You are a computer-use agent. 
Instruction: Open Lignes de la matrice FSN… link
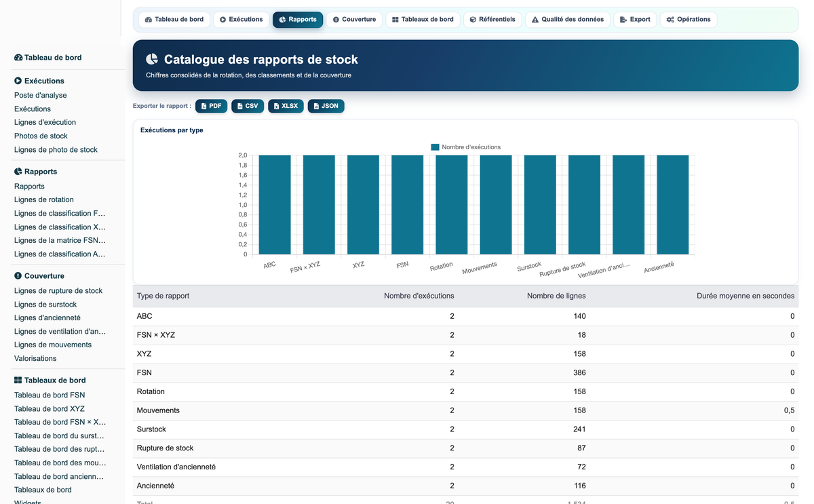click(x=60, y=241)
